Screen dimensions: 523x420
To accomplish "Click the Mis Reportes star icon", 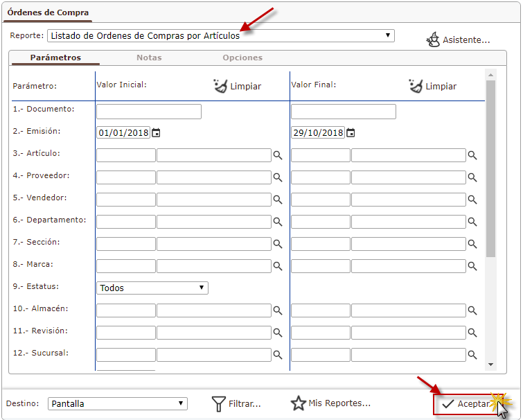I will click(x=298, y=403).
